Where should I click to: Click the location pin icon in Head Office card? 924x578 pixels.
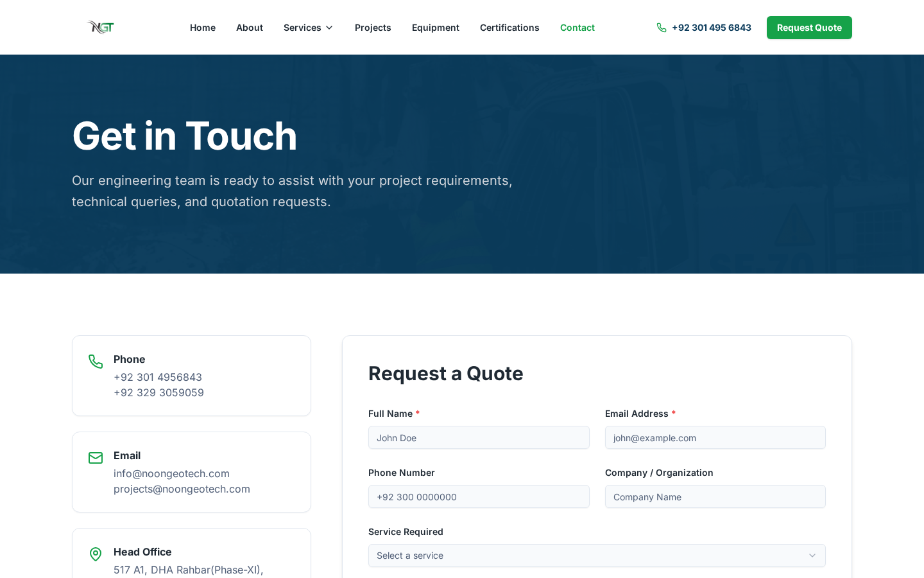tap(96, 554)
